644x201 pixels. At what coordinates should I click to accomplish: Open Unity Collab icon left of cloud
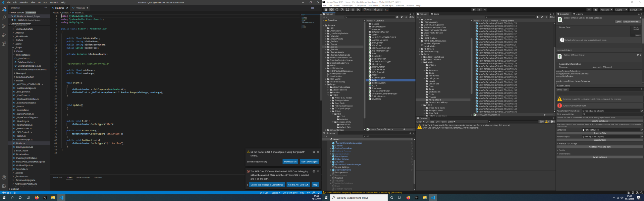click(589, 10)
